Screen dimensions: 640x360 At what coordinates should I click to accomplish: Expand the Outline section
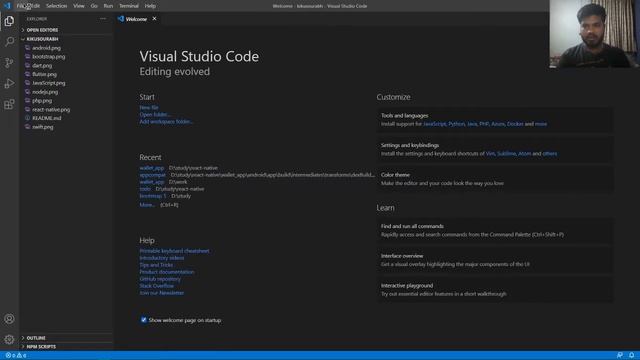coord(67,338)
